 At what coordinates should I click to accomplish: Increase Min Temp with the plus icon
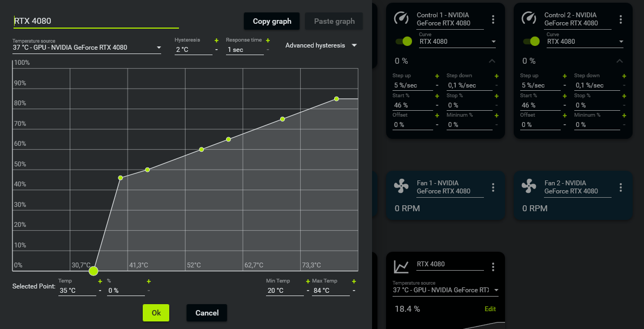pyautogui.click(x=308, y=281)
